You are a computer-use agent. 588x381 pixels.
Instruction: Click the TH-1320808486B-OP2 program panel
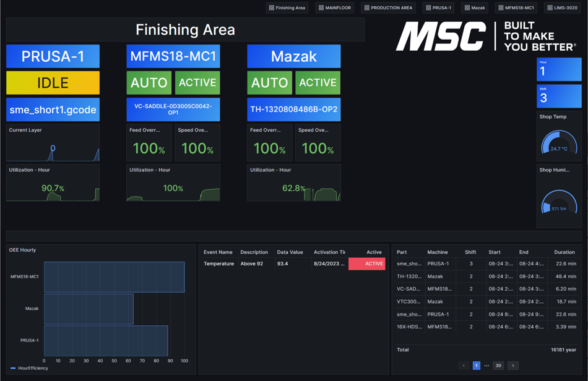tap(294, 109)
